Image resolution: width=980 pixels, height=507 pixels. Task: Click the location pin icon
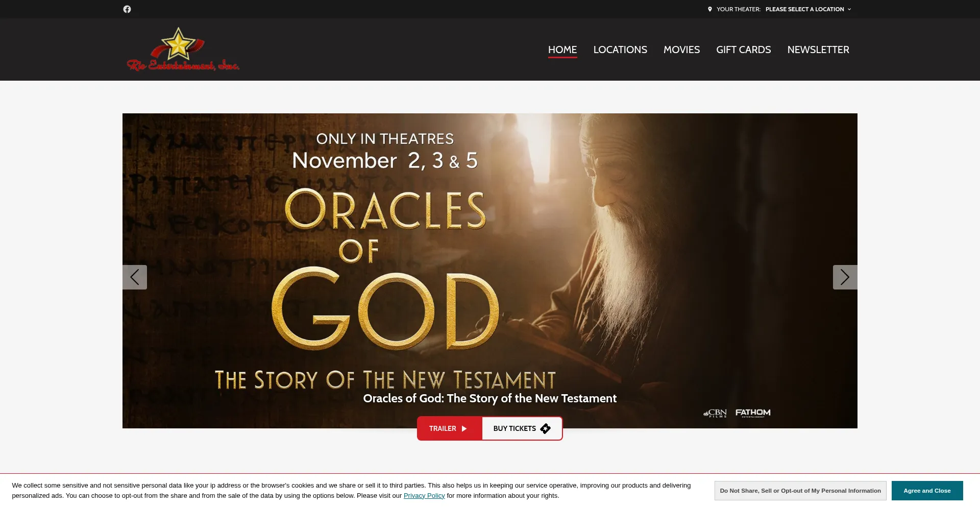pos(709,9)
